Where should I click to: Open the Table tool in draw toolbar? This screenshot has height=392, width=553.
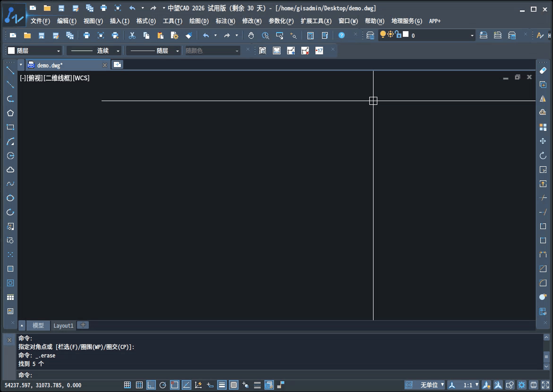click(10, 297)
